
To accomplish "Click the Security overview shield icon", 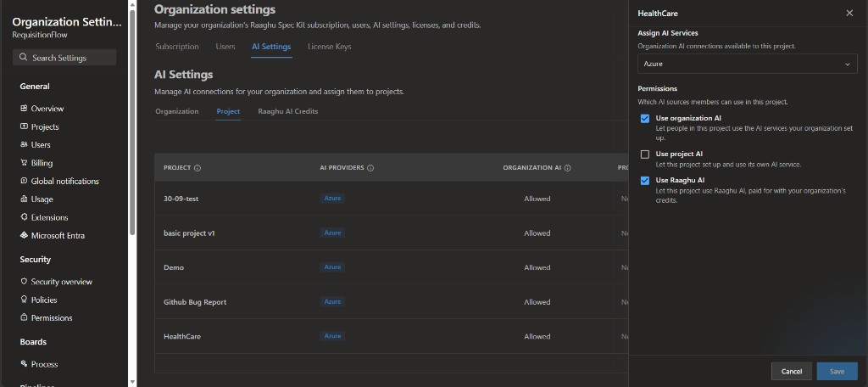I will 24,282.
